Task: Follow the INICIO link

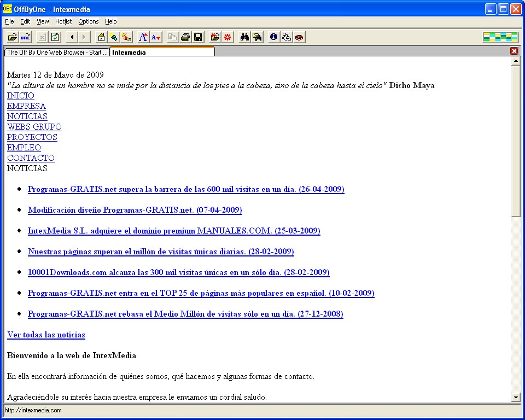Action: coord(20,96)
